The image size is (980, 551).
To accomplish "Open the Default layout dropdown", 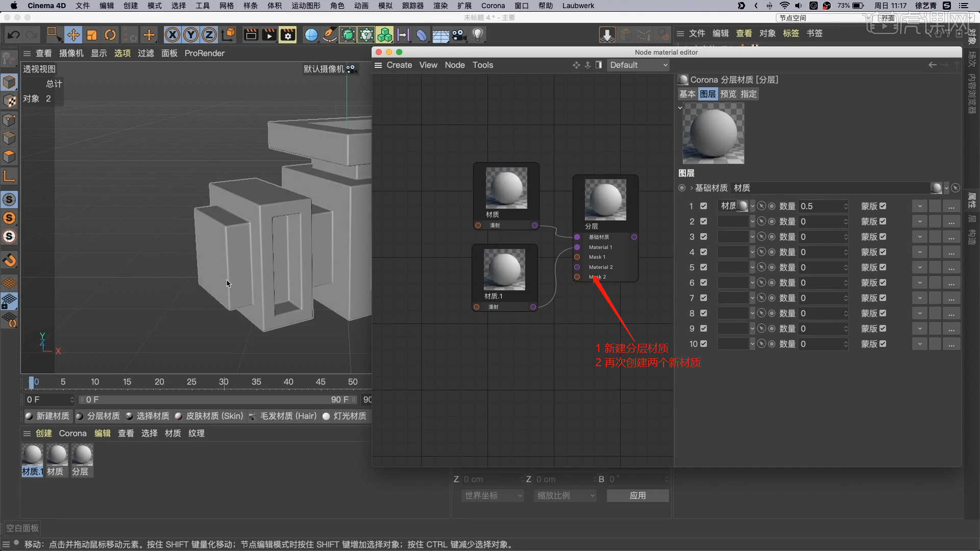I will click(638, 65).
